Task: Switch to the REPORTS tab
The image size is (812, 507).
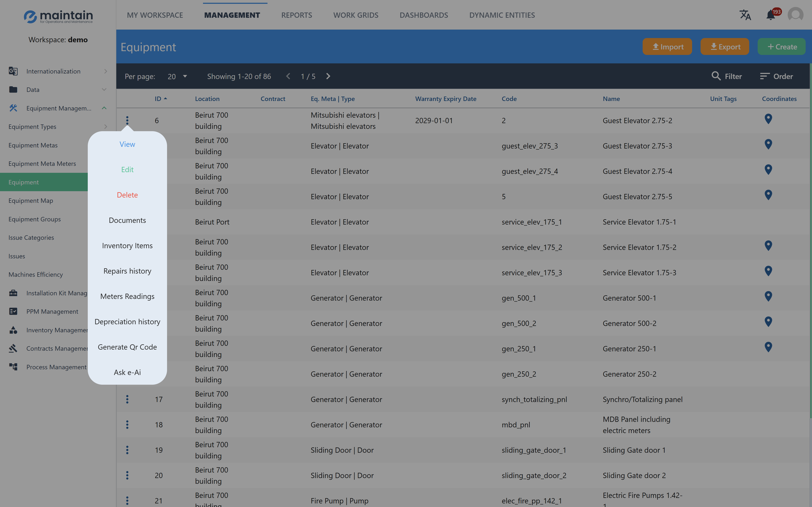Action: [296, 15]
